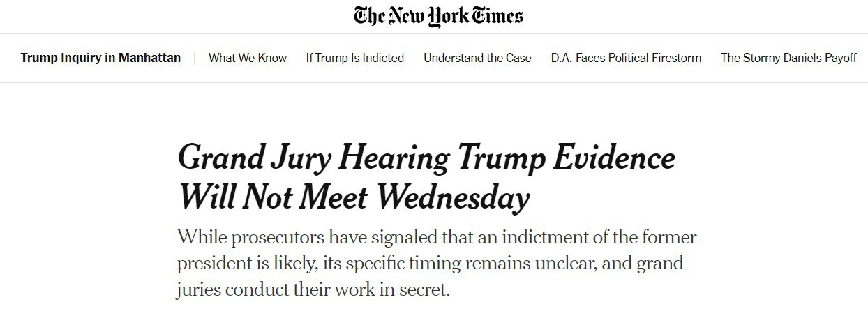
Task: Click the word "prosecutors" in the summary
Action: point(278,238)
